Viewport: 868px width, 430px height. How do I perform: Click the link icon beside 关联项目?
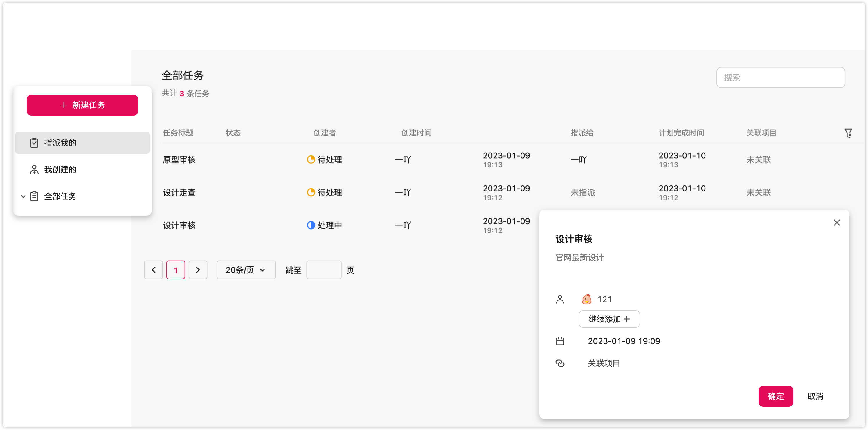(560, 363)
